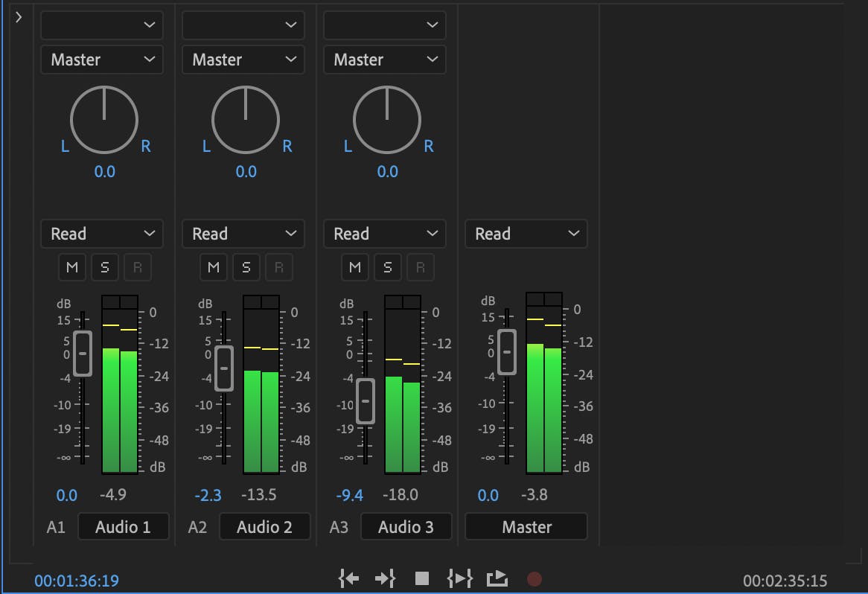Open Audio 2 Master output assignment dropdown

pos(243,60)
